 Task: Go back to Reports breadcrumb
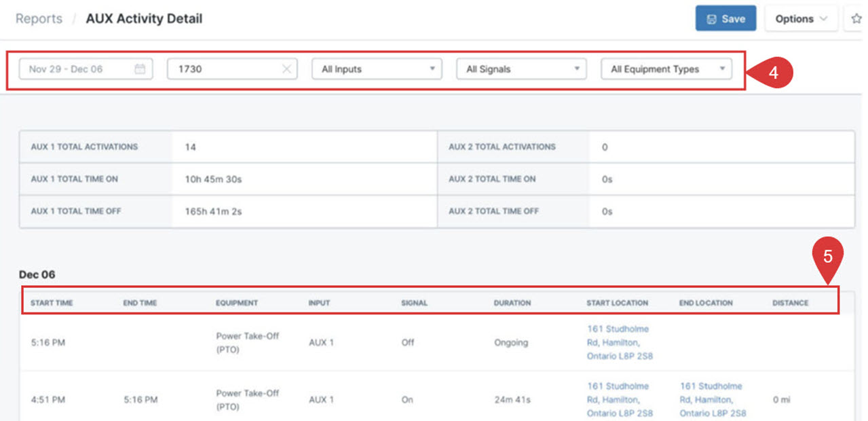pyautogui.click(x=39, y=18)
